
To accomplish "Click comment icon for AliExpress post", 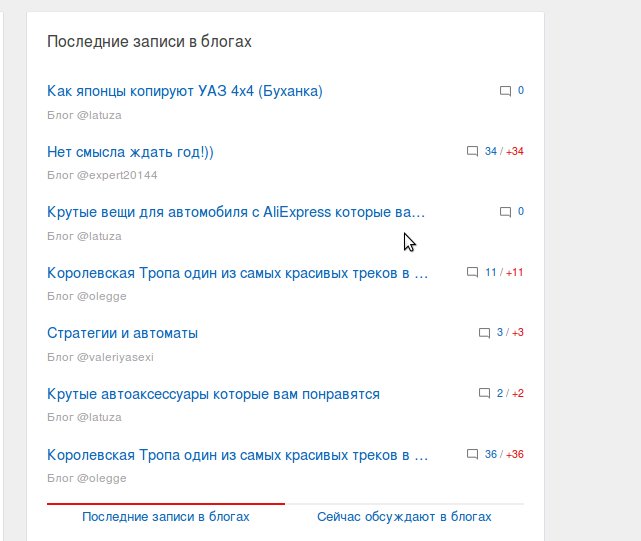I will 505,212.
